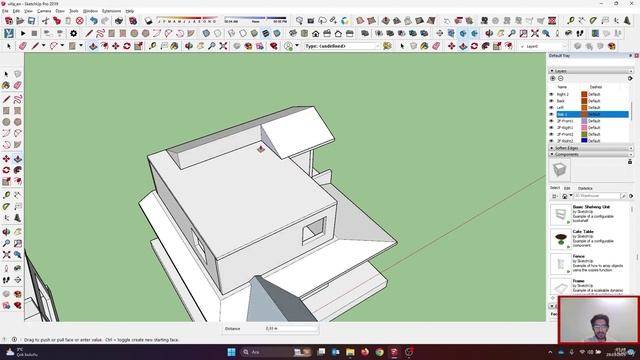Click the Dashes column header in Layers
640x360 pixels.
tap(596, 87)
